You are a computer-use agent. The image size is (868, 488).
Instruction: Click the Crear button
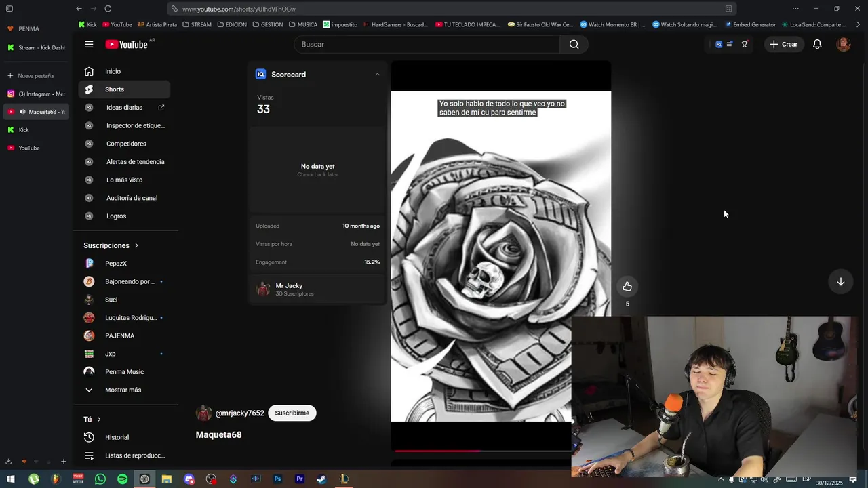784,44
